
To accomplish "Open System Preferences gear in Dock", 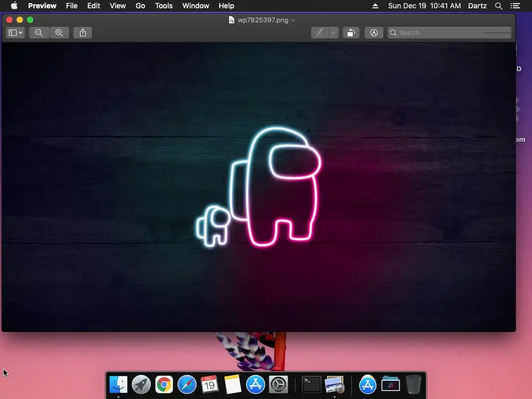I will [x=278, y=385].
